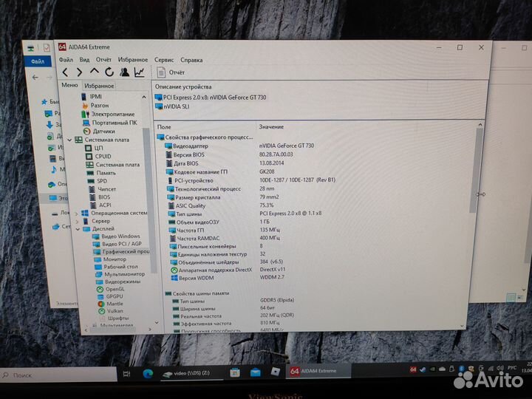The height and width of the screenshot is (399, 532).
Task: Click AIDA64 Extreme taskbar button
Action: [318, 371]
